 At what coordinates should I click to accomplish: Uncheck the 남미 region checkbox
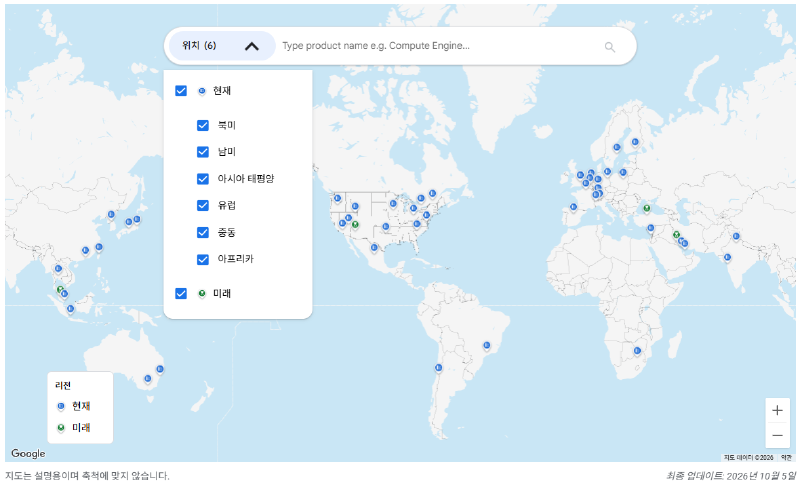(203, 152)
